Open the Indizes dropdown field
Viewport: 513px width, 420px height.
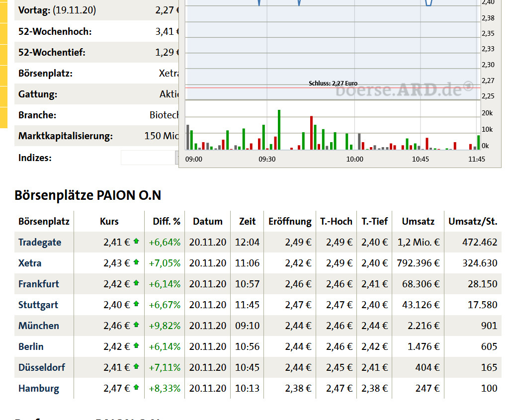click(150, 158)
